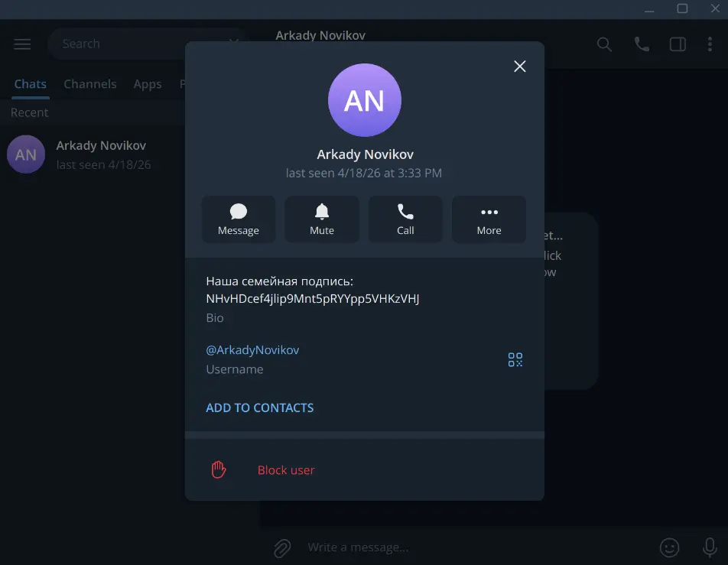Click the Write a message input field
The image size is (728, 565).
click(421, 547)
